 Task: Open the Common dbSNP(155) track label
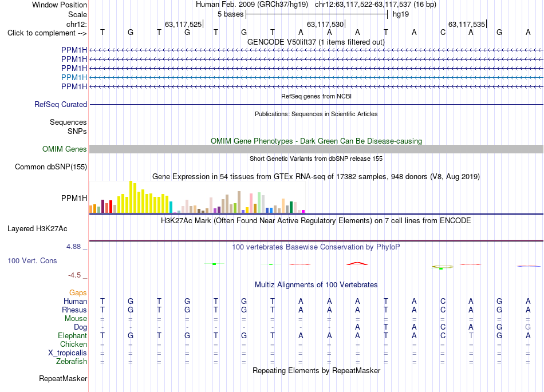click(51, 167)
